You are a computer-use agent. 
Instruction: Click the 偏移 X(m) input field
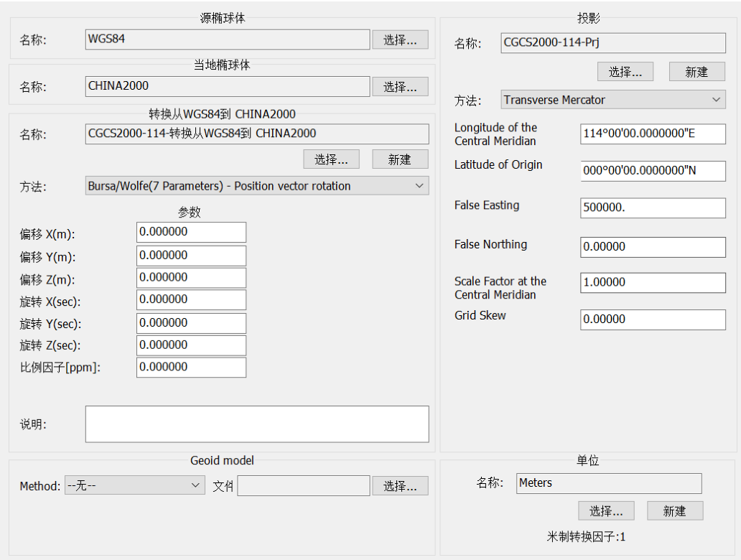click(x=191, y=233)
